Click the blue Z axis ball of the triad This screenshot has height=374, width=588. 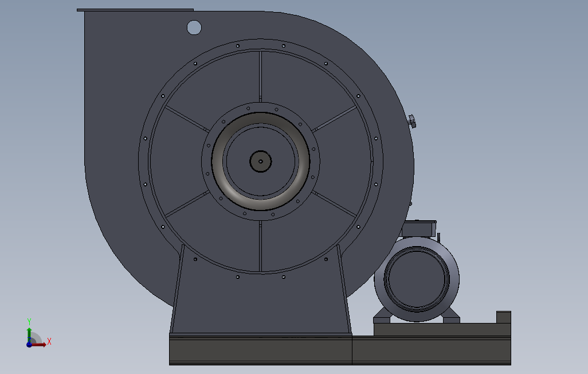point(29,345)
